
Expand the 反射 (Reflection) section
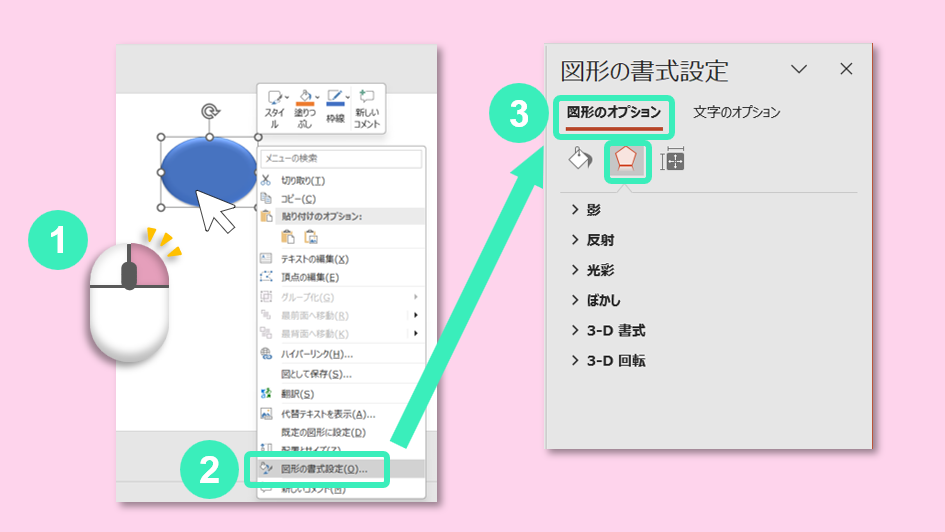600,240
